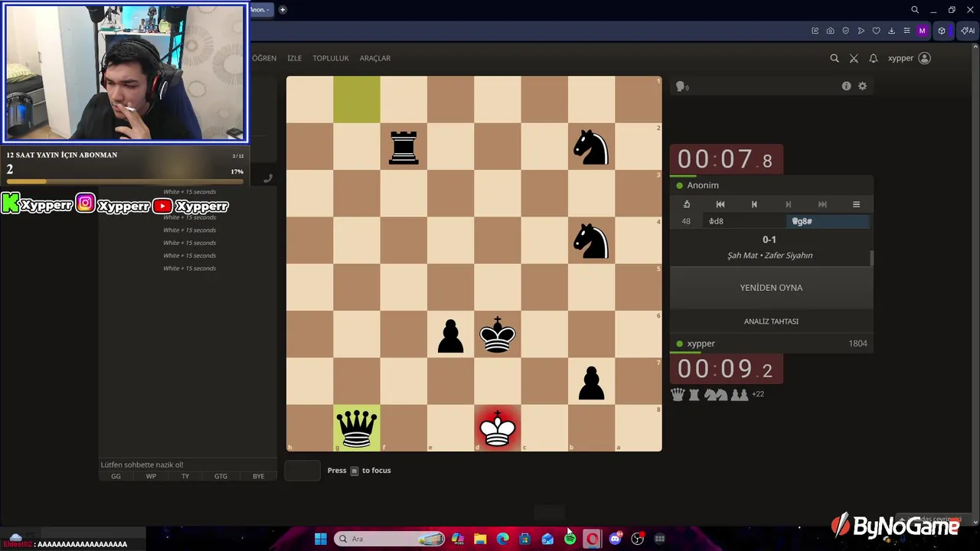Step forward one move

coord(789,204)
